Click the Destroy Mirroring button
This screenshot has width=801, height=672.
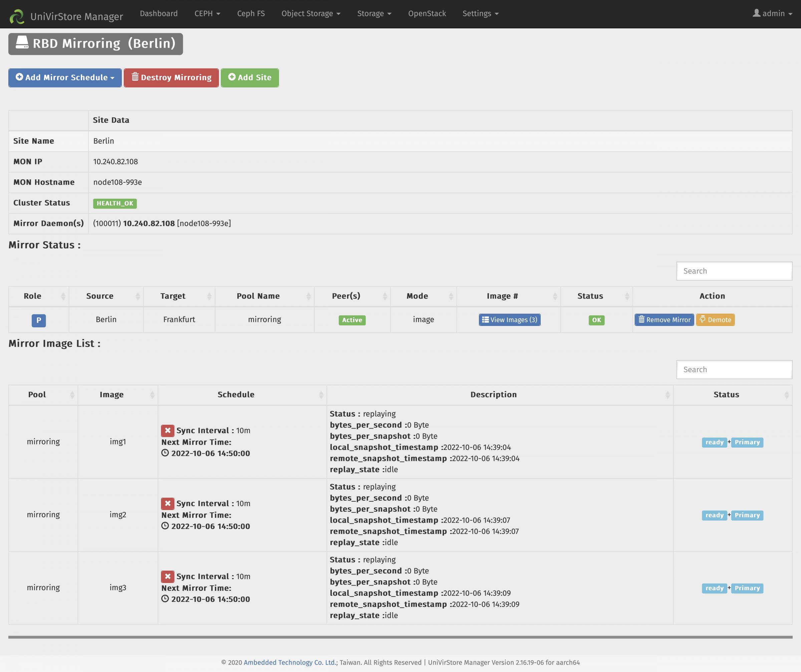point(171,77)
